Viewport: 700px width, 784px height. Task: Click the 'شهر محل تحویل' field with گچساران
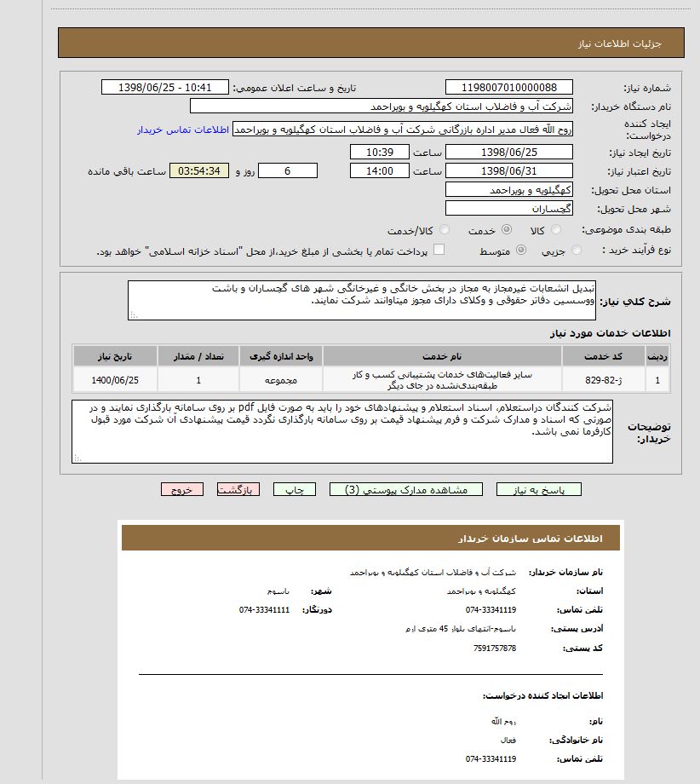click(508, 208)
